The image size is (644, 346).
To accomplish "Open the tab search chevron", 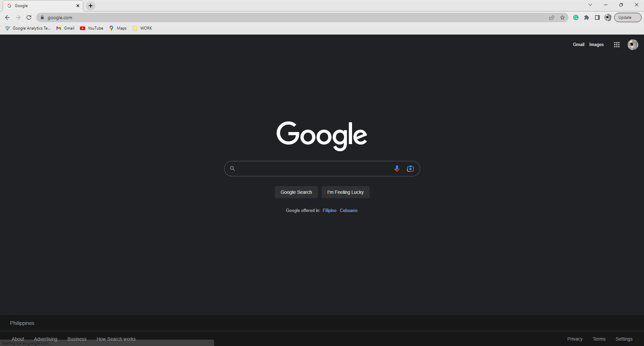I will (590, 5).
